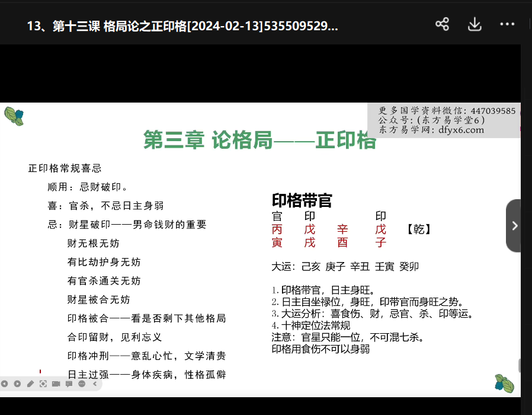Image resolution: width=532 pixels, height=415 pixels.
Task: Click the line 喜：官杀，不忌日主身弱
Action: 105,206
